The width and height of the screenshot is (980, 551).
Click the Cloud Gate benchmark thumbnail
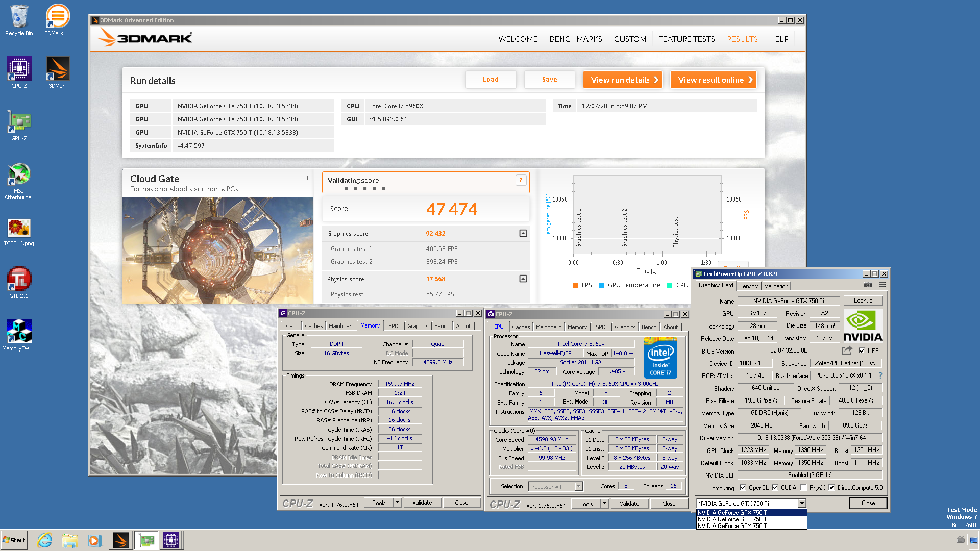(x=218, y=251)
